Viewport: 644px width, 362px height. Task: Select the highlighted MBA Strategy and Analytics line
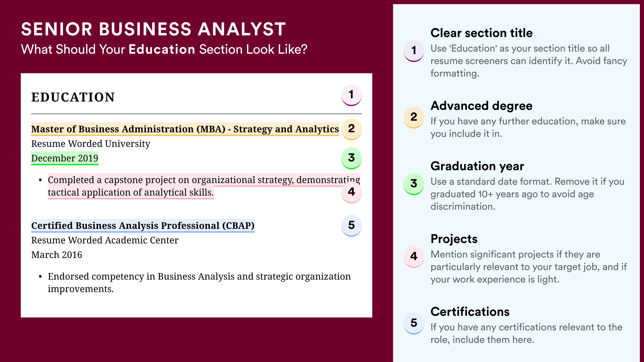point(185,129)
